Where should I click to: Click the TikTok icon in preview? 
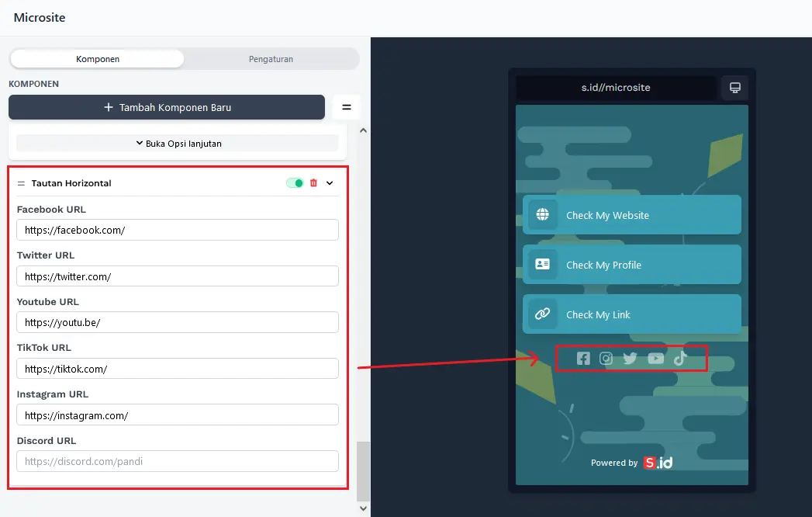tap(680, 358)
